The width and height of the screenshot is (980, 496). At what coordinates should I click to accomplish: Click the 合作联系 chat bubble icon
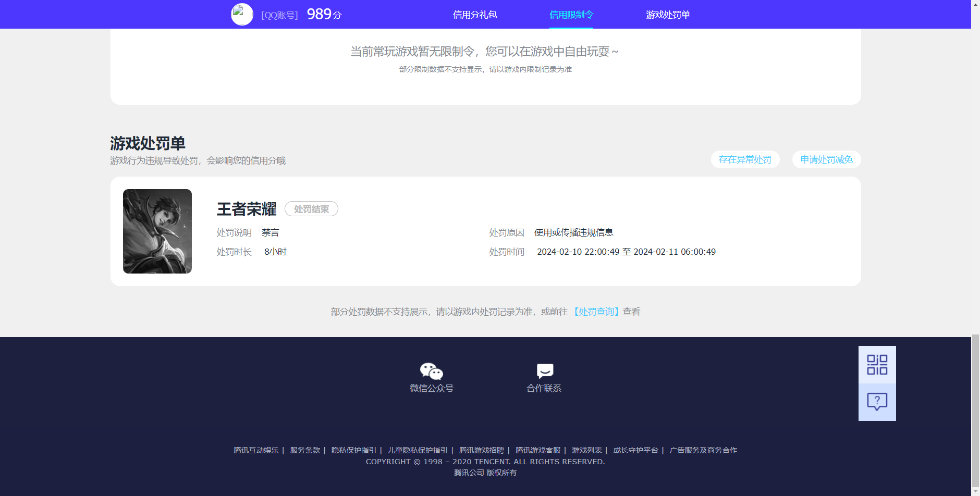(545, 371)
